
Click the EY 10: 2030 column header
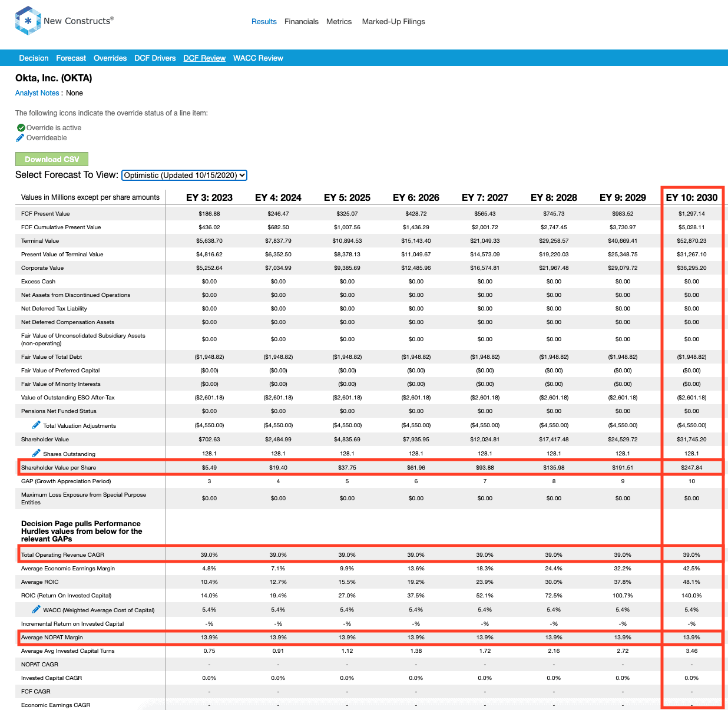(x=691, y=197)
